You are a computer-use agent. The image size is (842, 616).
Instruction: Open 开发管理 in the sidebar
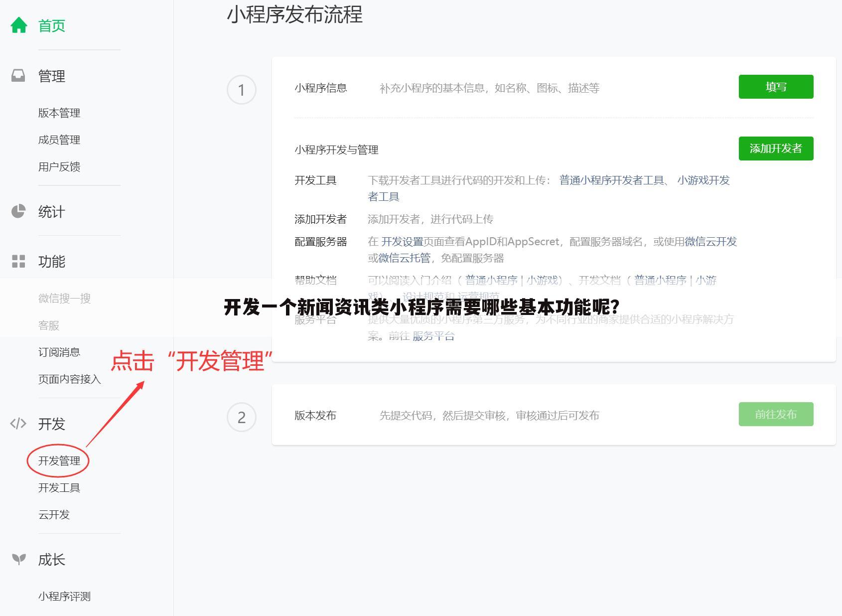click(59, 461)
